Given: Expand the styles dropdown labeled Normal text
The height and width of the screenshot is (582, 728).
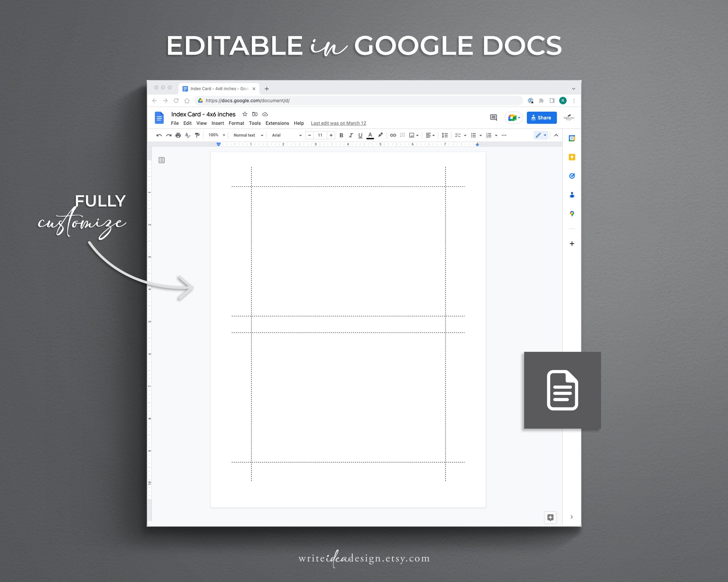Looking at the screenshot, I should point(248,135).
